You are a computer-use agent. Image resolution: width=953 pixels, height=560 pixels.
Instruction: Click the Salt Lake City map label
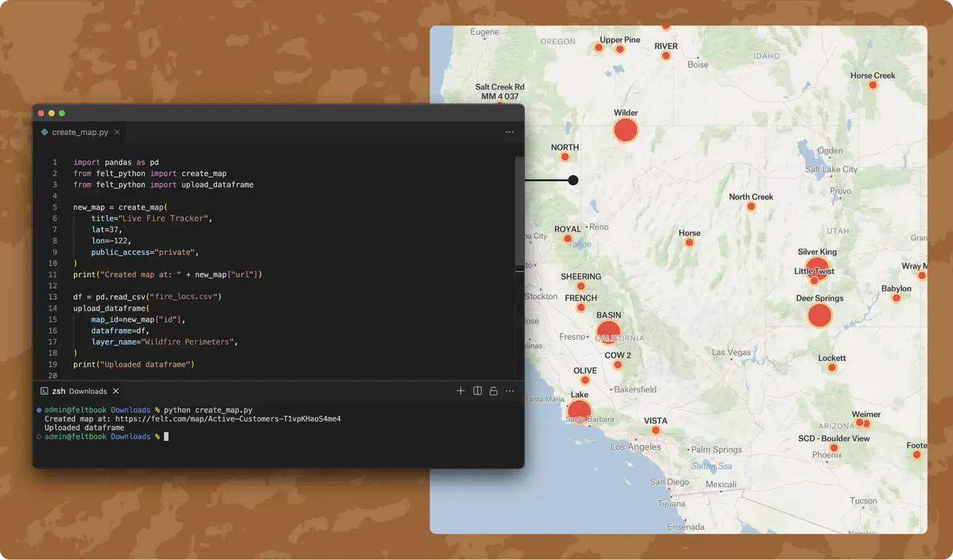[831, 169]
